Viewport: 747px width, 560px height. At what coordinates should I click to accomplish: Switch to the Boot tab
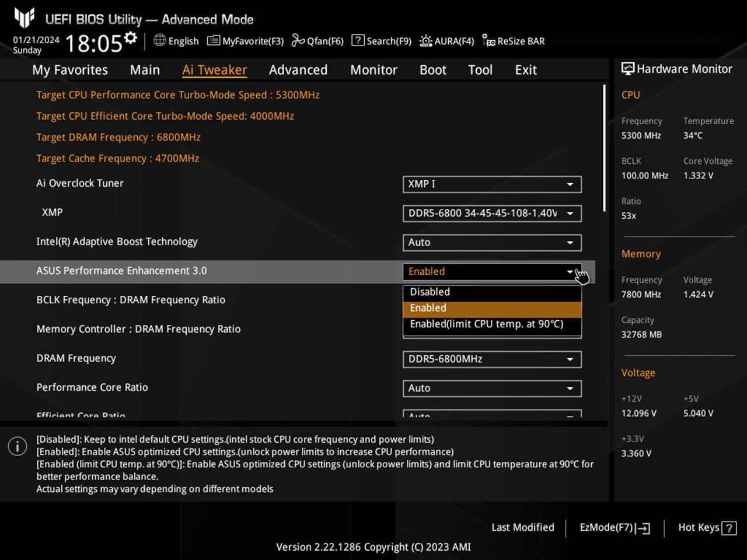pyautogui.click(x=433, y=70)
